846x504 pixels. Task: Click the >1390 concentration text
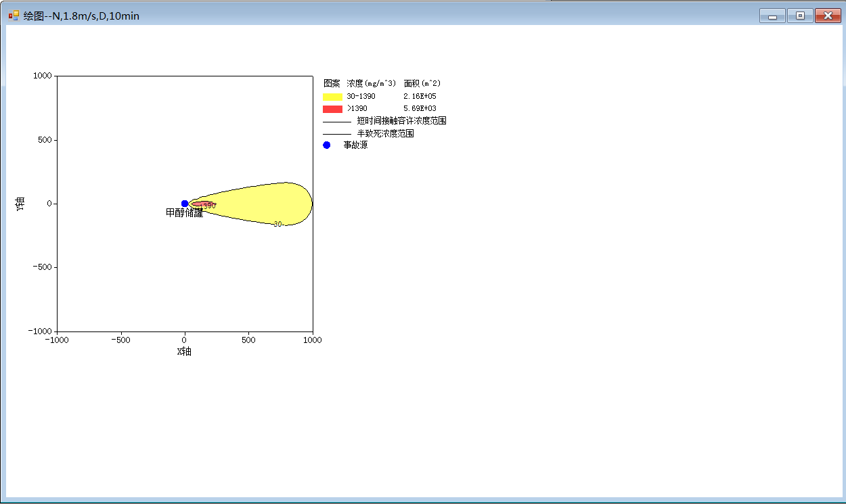357,109
